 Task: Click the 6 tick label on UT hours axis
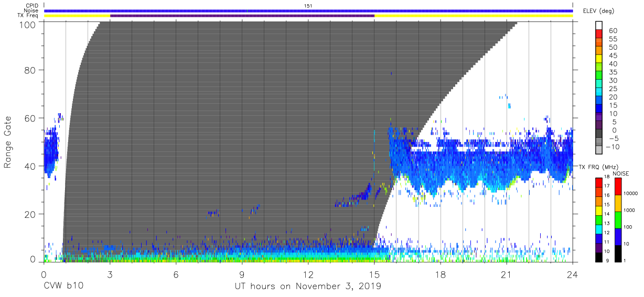[176, 274]
